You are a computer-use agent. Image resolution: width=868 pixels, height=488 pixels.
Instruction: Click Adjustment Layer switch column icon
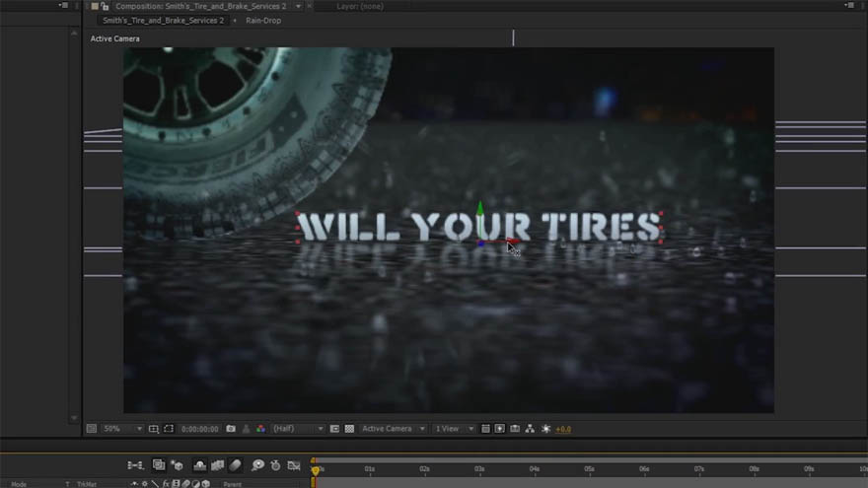tap(196, 484)
